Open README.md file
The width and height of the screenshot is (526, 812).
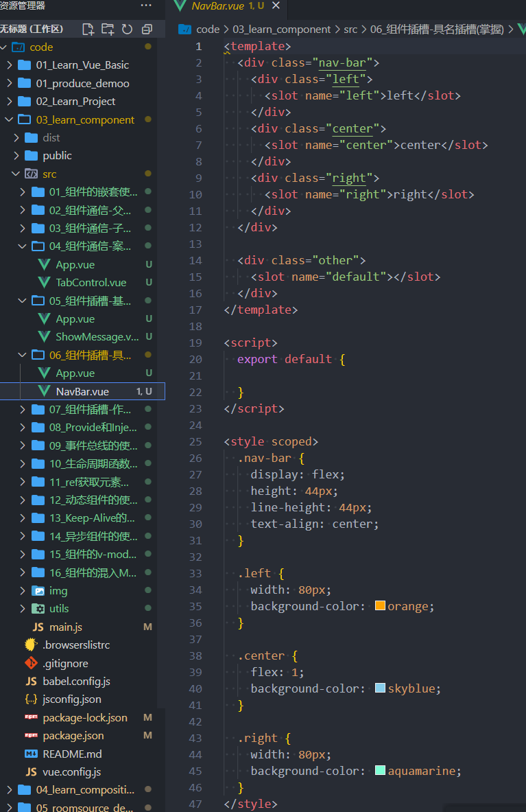tap(73, 754)
